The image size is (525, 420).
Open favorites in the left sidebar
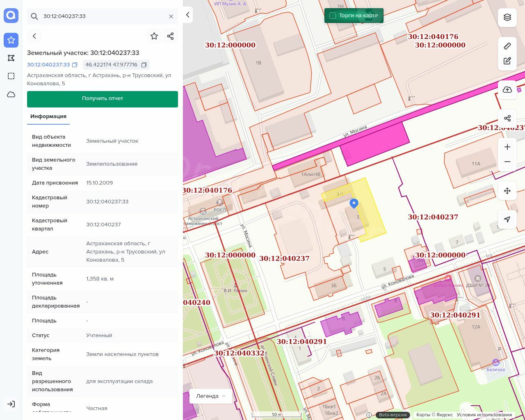click(11, 40)
